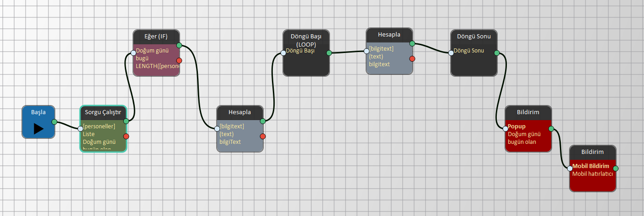The image size is (644, 216).
Task: Click the green output port of Sorgu Çalıştır
Action: click(x=127, y=121)
